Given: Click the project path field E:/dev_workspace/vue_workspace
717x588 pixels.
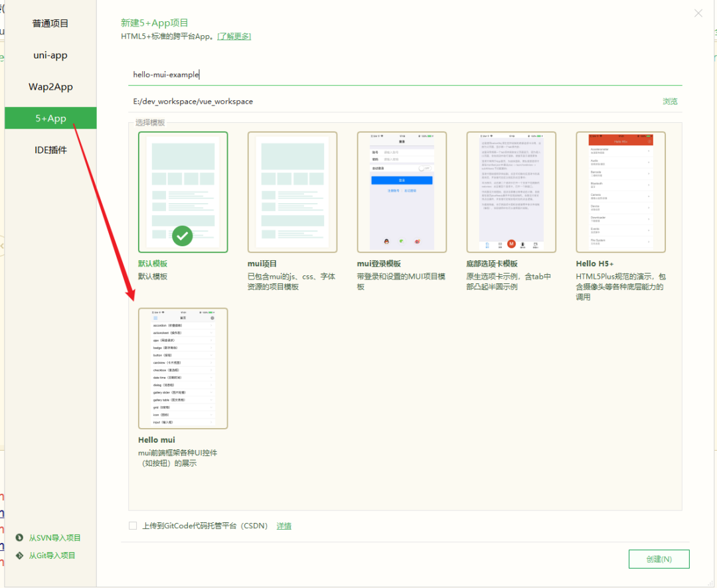Looking at the screenshot, I should pos(393,102).
